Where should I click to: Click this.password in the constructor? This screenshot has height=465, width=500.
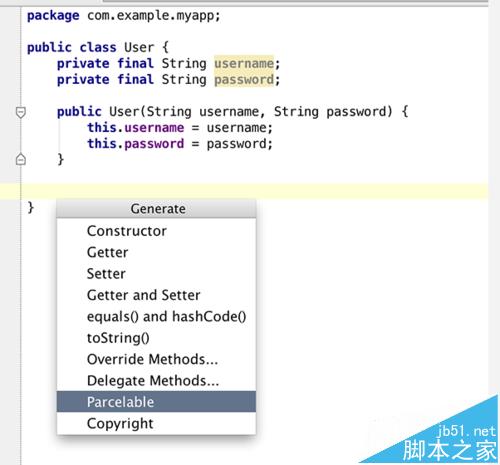[x=135, y=144]
